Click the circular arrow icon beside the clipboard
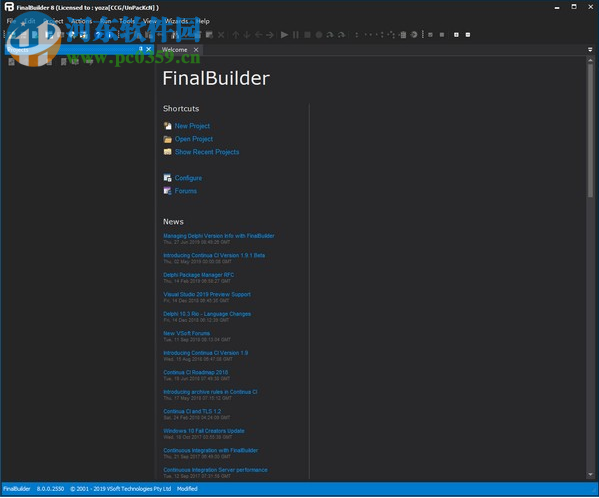 coord(414,35)
